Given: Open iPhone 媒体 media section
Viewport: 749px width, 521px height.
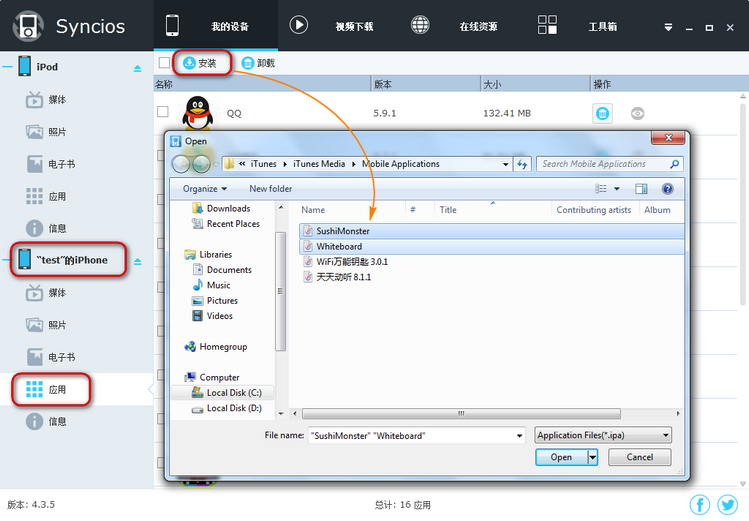Looking at the screenshot, I should tap(46, 293).
